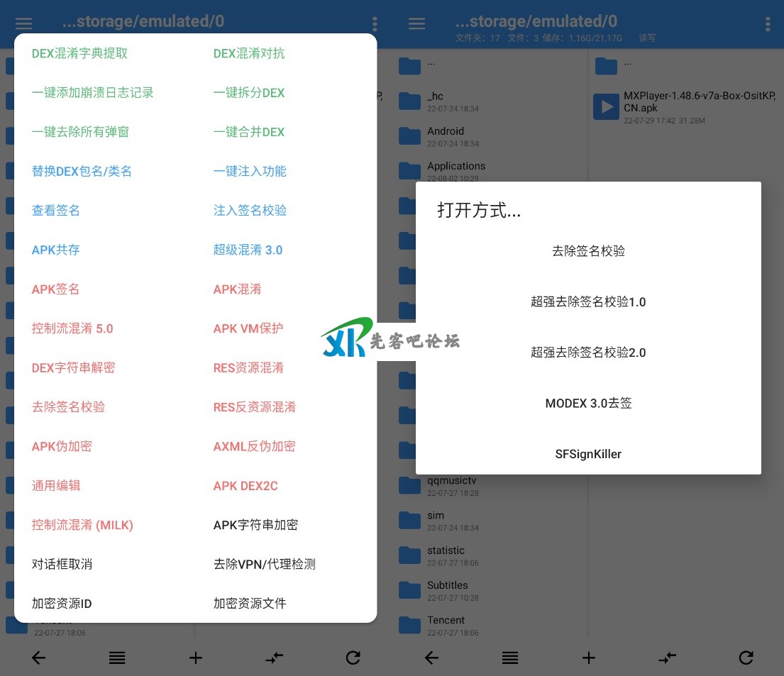This screenshot has width=784, height=676.
Task: Open the _hc folder icon
Action: 409,101
